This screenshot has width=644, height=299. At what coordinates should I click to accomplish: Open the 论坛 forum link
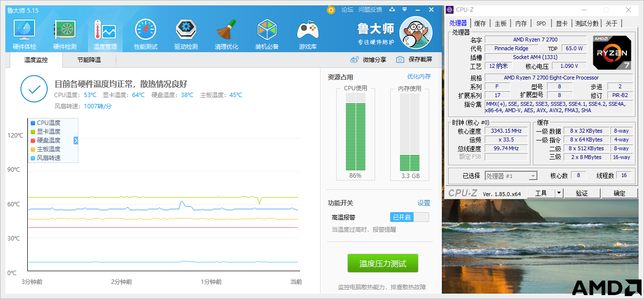point(347,9)
